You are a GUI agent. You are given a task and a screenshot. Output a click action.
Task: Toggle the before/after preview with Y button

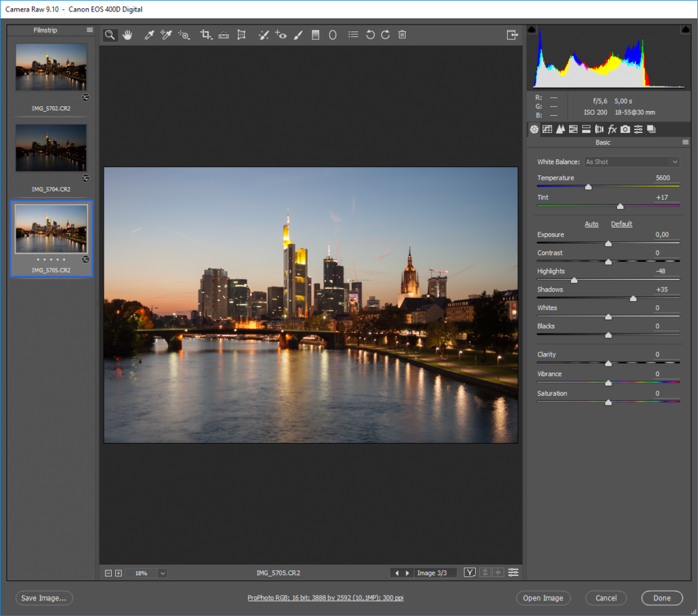[469, 572]
